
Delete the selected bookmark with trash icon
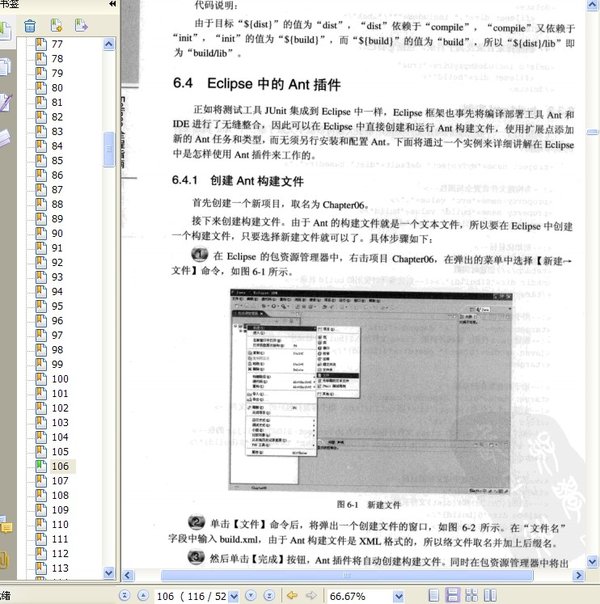(x=30, y=26)
